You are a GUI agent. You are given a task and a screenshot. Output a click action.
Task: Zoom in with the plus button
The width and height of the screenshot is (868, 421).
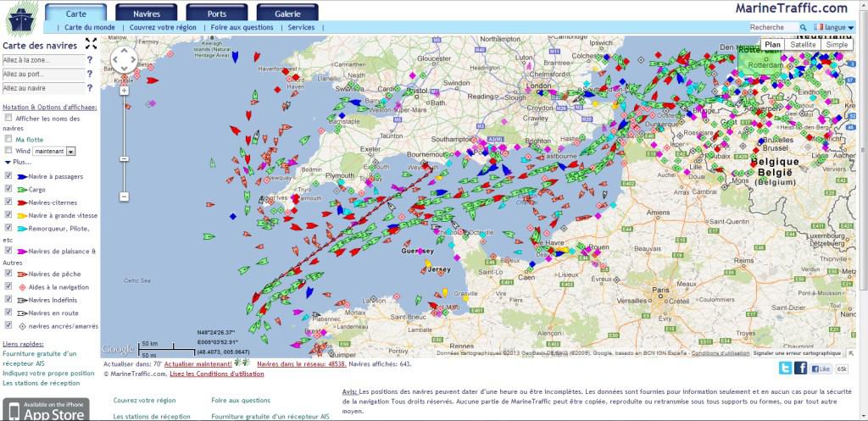(124, 90)
